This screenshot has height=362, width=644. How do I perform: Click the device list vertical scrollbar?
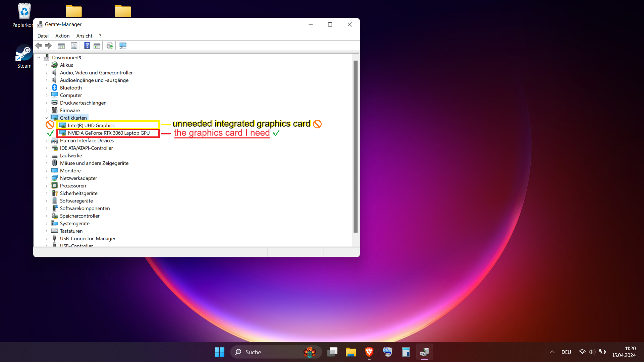click(356, 146)
